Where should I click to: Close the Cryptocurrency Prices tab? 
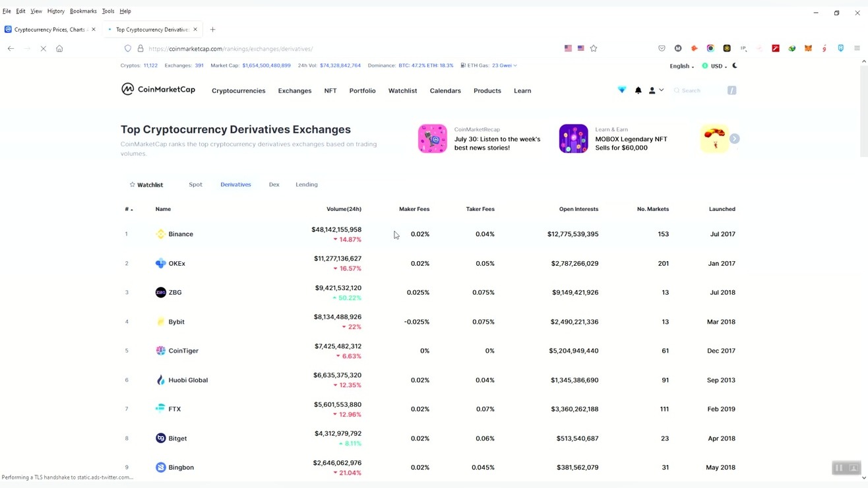(x=94, y=30)
